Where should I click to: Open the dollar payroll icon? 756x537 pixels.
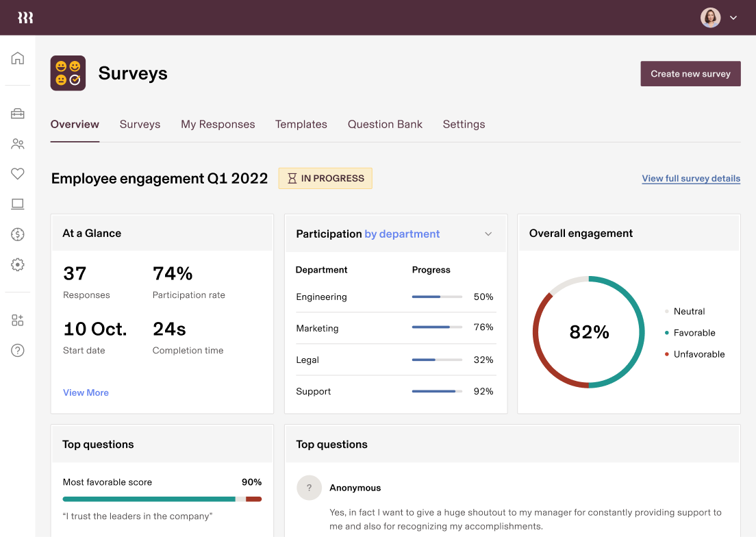point(18,234)
